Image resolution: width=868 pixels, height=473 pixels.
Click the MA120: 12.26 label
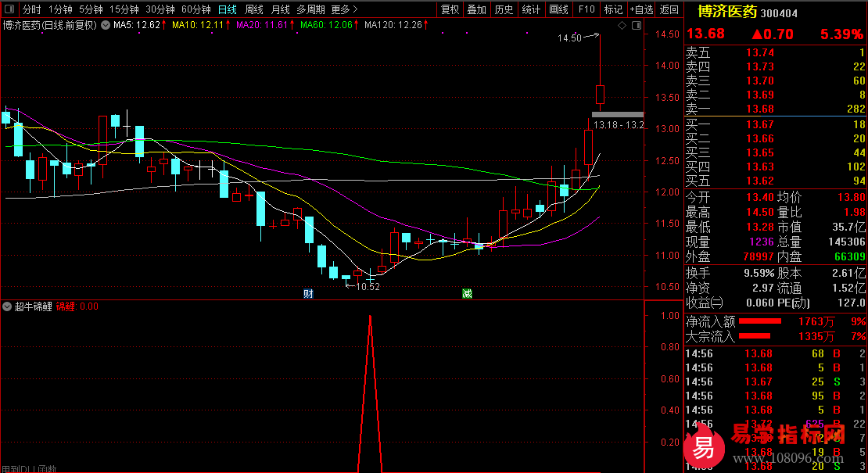(393, 25)
